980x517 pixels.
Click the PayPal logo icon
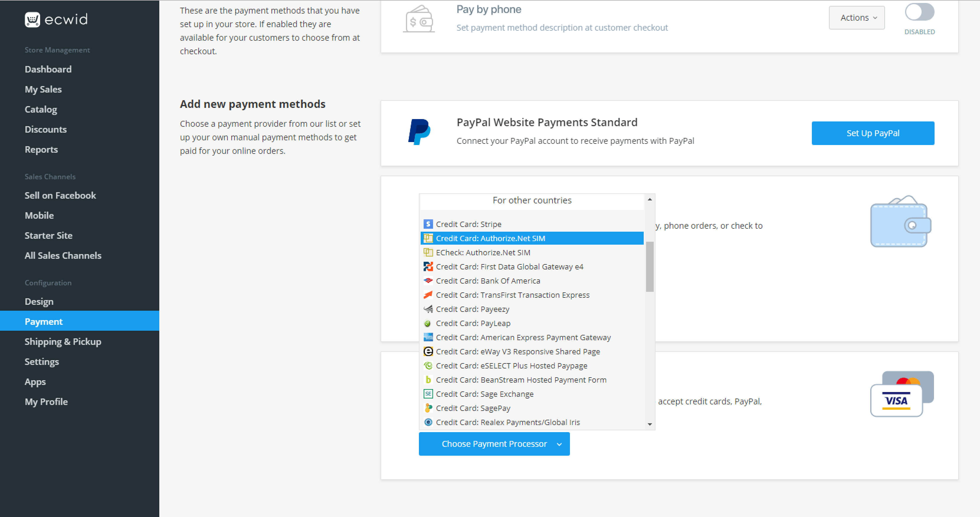pyautogui.click(x=419, y=132)
